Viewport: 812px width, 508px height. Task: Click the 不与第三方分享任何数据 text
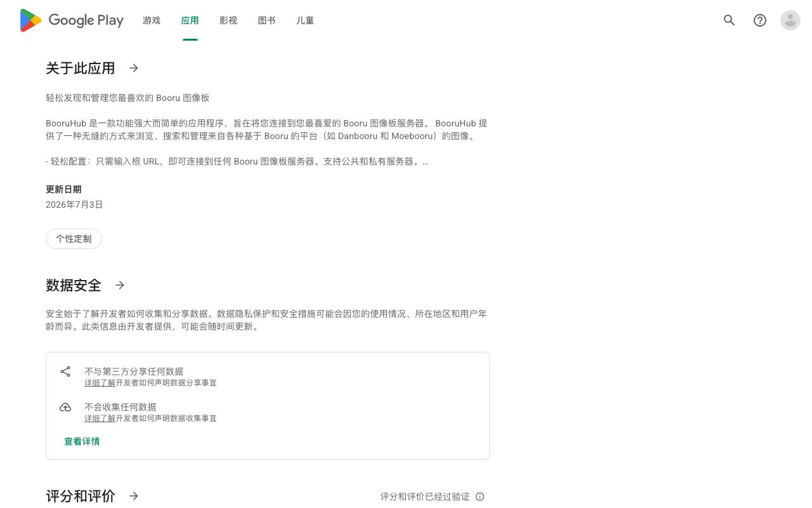tap(134, 371)
